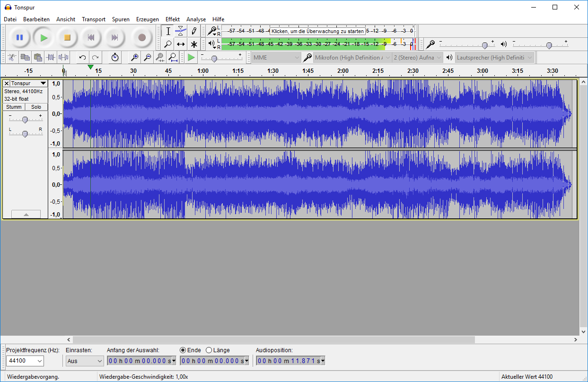Zoom in with the plus magnifier
This screenshot has width=588, height=382.
click(x=135, y=57)
